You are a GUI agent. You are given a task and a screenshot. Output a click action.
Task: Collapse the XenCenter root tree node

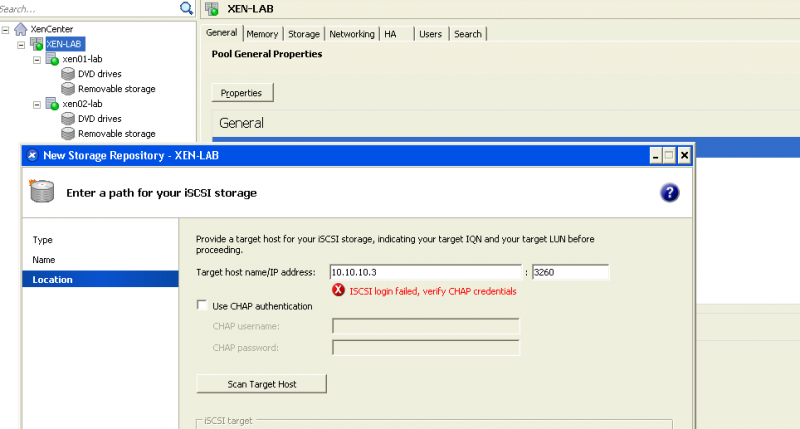click(x=6, y=30)
